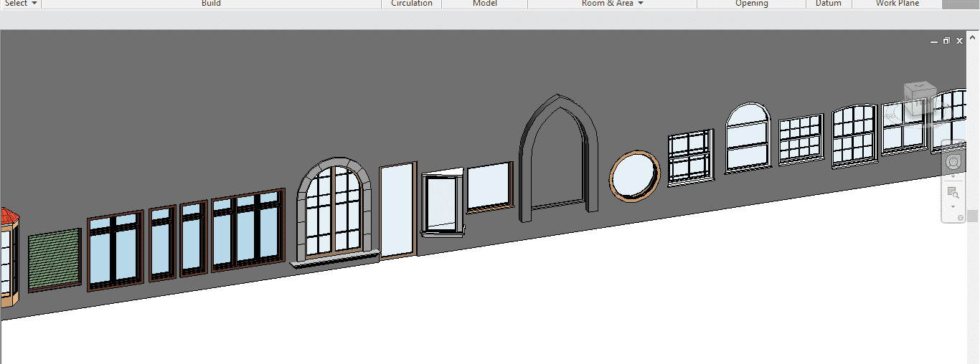The width and height of the screenshot is (980, 364).
Task: Click the Opening panel label
Action: (751, 4)
